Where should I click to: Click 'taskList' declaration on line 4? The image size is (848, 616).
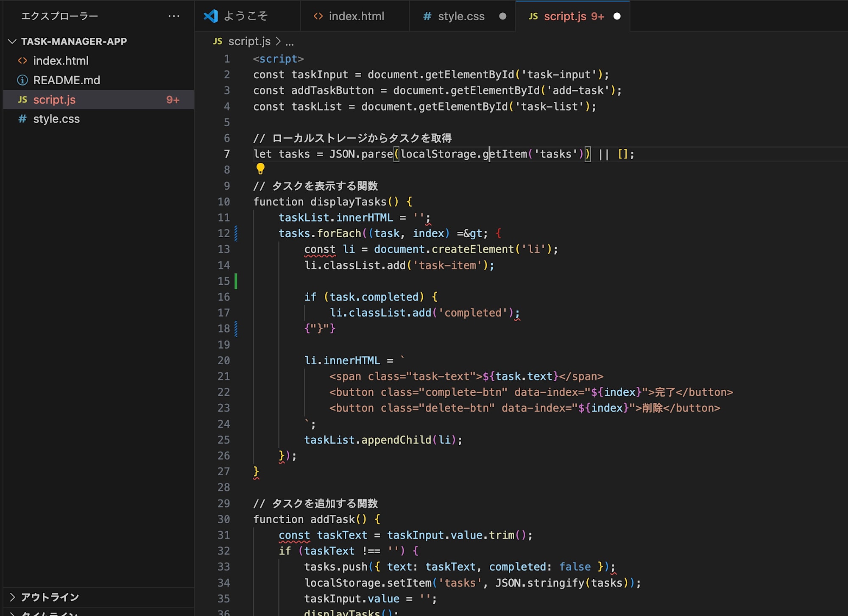316,106
